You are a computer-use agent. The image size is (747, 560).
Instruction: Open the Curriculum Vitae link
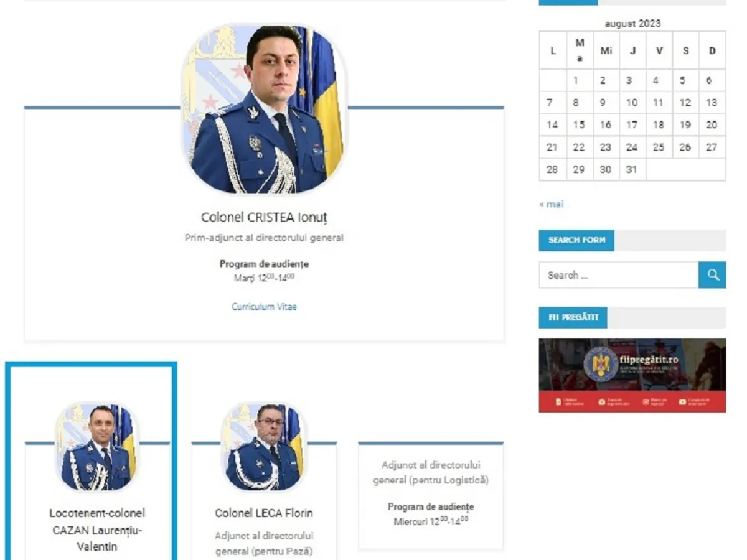pos(264,307)
